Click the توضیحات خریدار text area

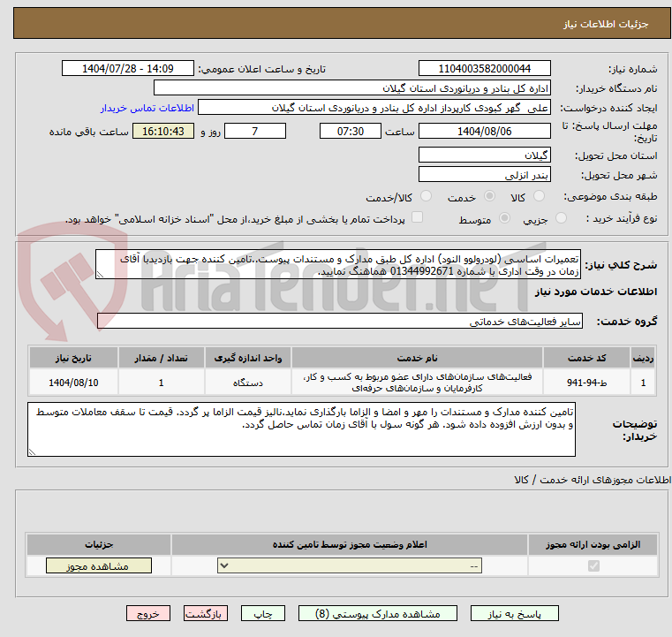point(301,429)
